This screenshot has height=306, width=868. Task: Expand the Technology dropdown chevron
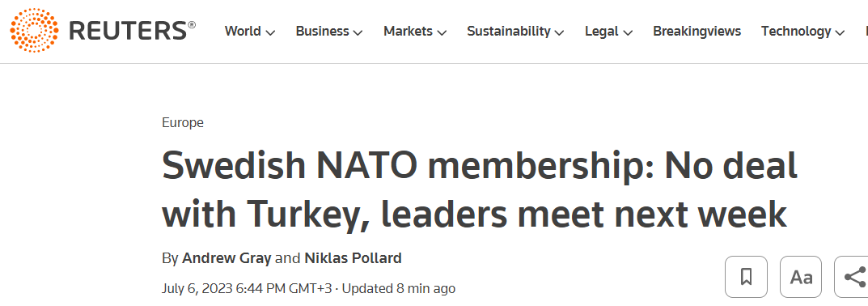840,32
